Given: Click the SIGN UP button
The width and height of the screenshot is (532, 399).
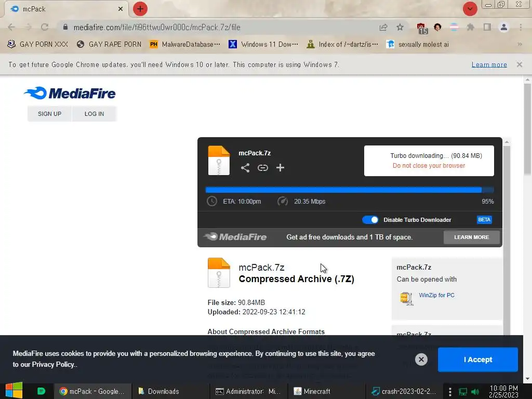Looking at the screenshot, I should pyautogui.click(x=49, y=114).
